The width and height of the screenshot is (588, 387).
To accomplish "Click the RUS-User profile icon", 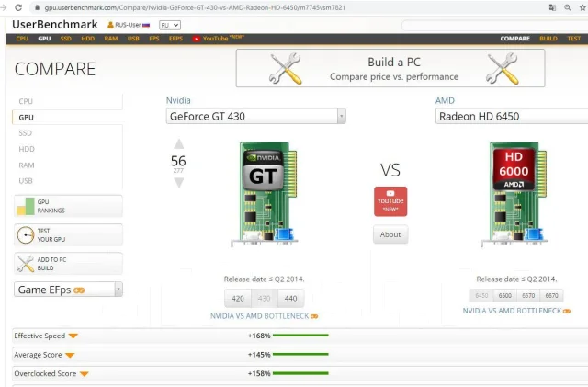I will 110,25.
